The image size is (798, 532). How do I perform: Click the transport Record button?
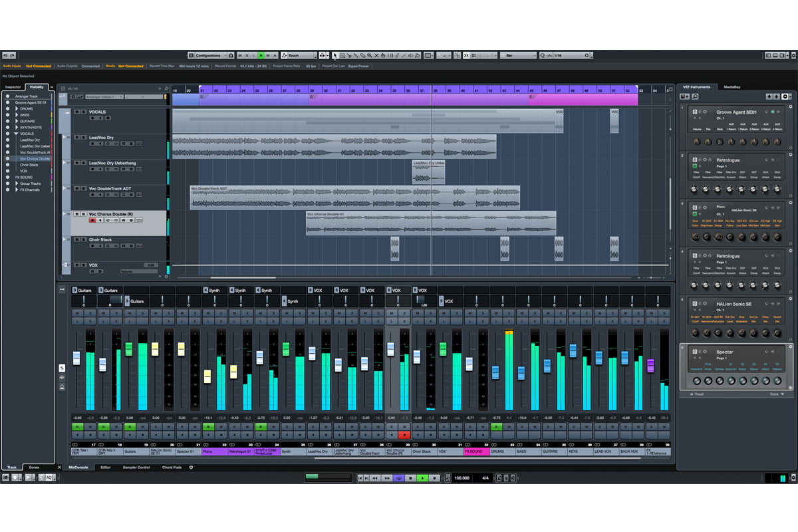(x=434, y=477)
